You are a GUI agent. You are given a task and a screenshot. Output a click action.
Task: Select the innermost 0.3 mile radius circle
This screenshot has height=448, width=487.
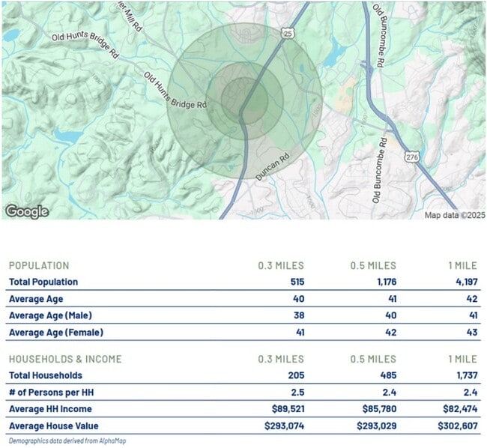click(245, 100)
